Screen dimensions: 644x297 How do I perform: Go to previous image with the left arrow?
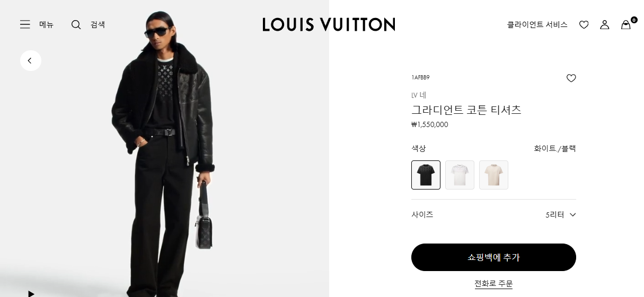pos(31,60)
